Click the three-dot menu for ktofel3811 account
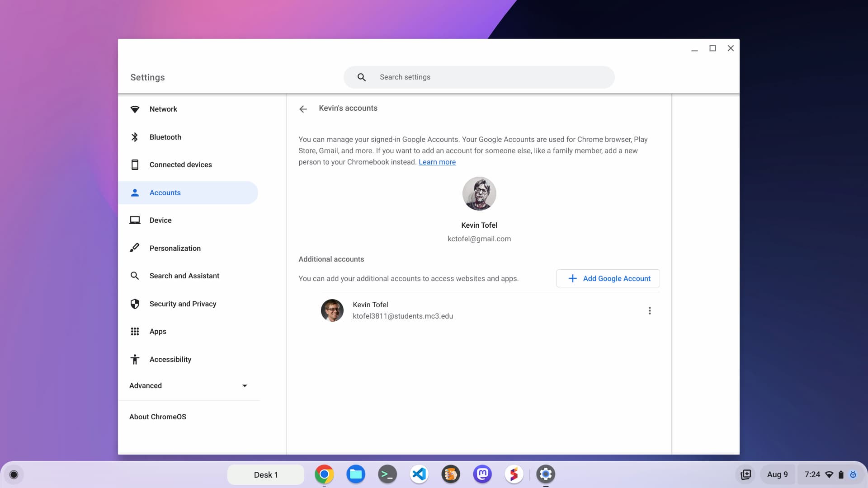 coord(649,310)
